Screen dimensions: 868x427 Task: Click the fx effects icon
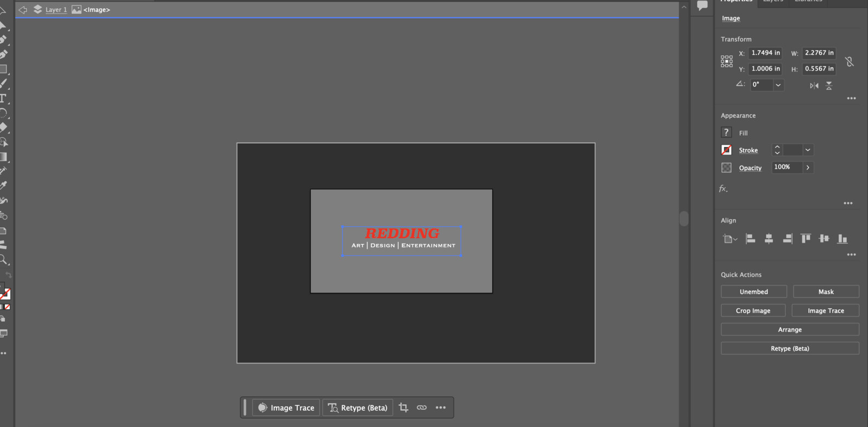pos(723,189)
